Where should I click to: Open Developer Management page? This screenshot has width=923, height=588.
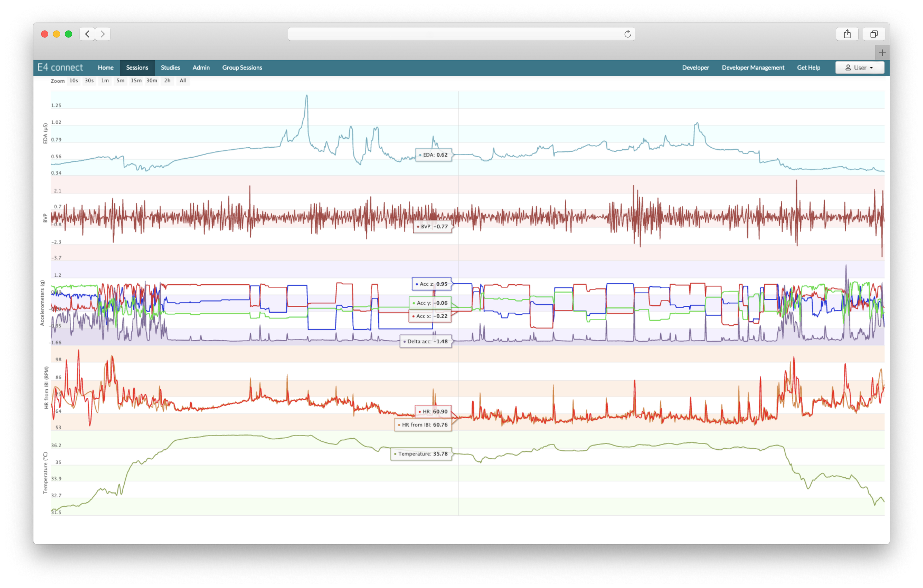point(753,68)
